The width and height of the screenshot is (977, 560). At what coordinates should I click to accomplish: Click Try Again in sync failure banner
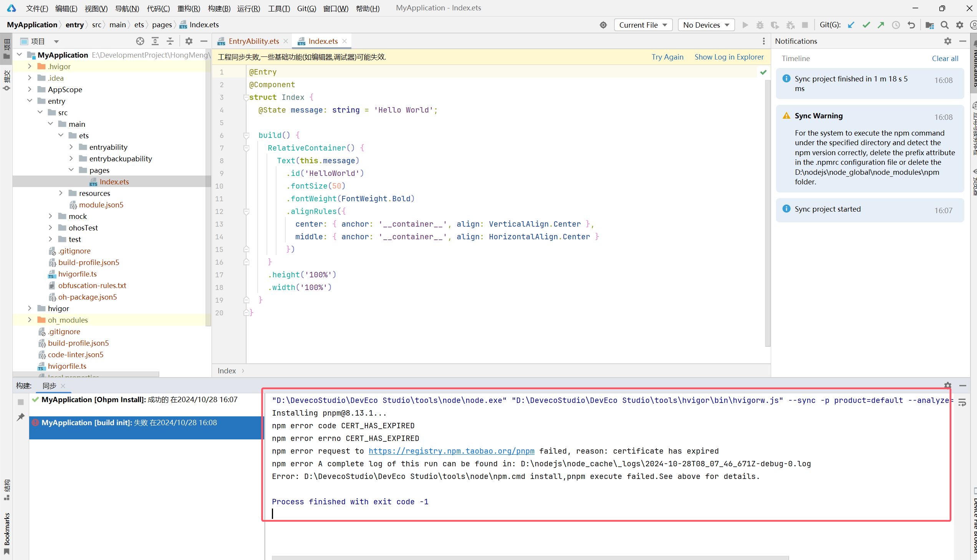coord(667,57)
